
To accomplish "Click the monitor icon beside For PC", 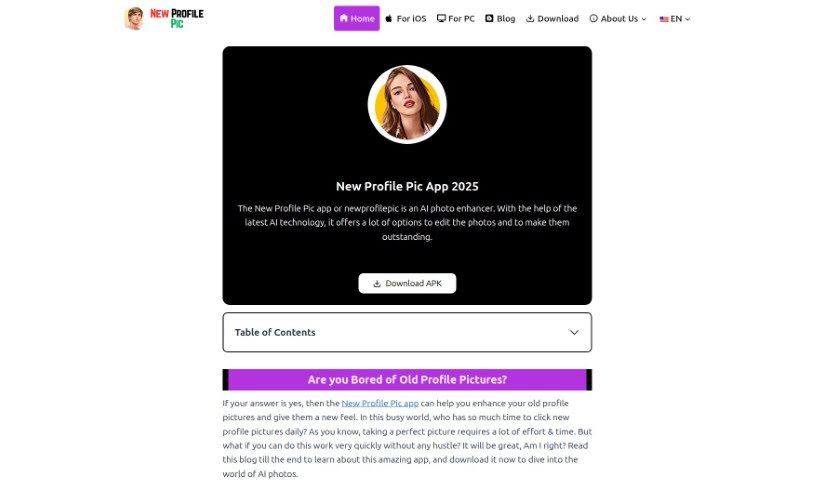I will (441, 18).
